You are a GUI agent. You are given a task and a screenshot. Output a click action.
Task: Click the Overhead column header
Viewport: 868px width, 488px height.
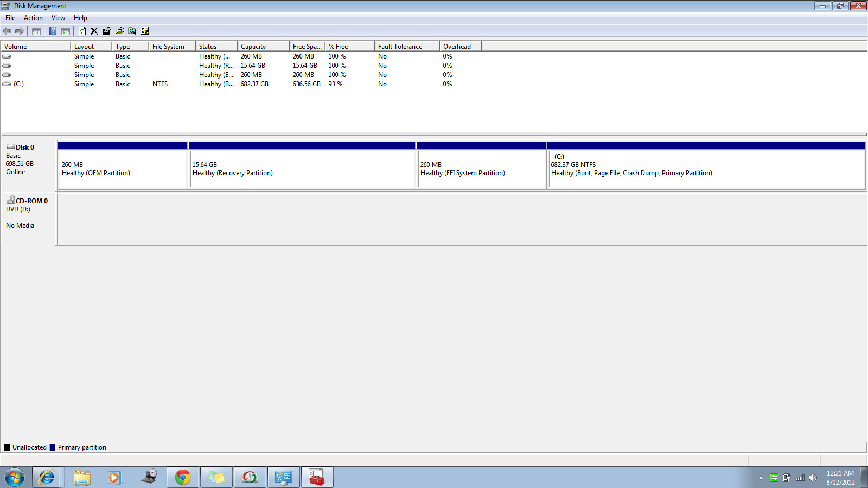click(x=460, y=47)
